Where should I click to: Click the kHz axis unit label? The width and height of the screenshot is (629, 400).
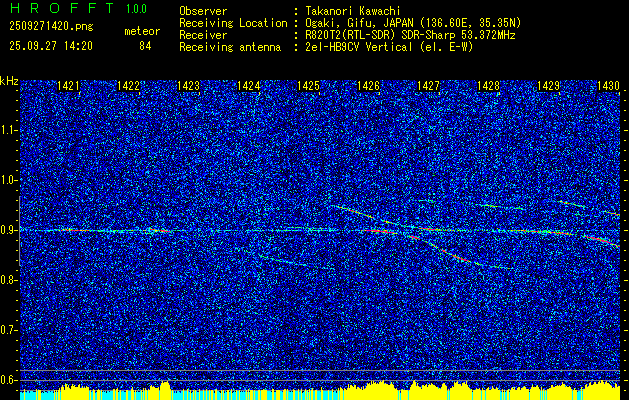[x=9, y=81]
